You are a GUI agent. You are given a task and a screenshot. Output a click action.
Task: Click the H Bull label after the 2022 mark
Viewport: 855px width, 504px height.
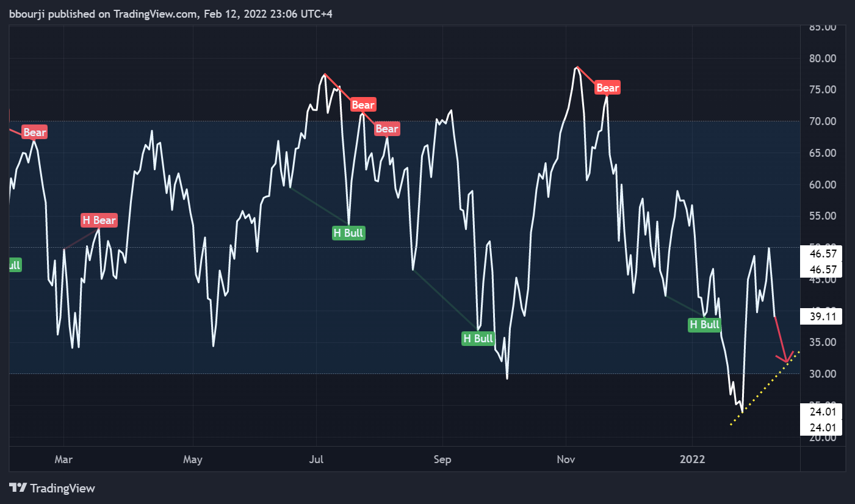pyautogui.click(x=704, y=325)
